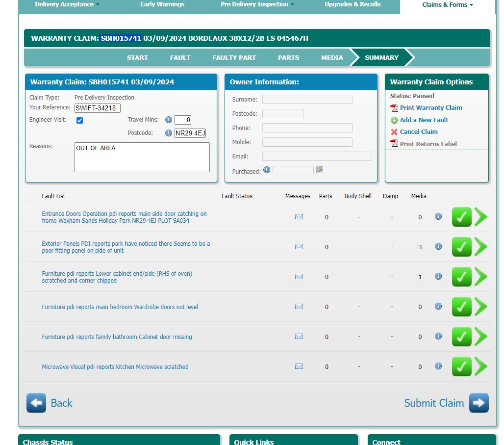
Task: Switch to the MEDIA step tab
Action: 332,57
